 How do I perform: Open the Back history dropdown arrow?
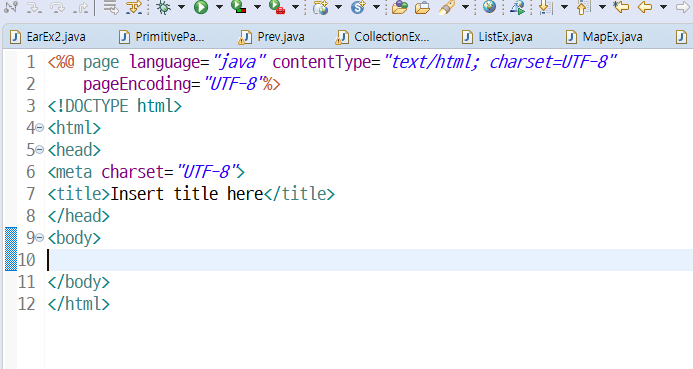[663, 7]
